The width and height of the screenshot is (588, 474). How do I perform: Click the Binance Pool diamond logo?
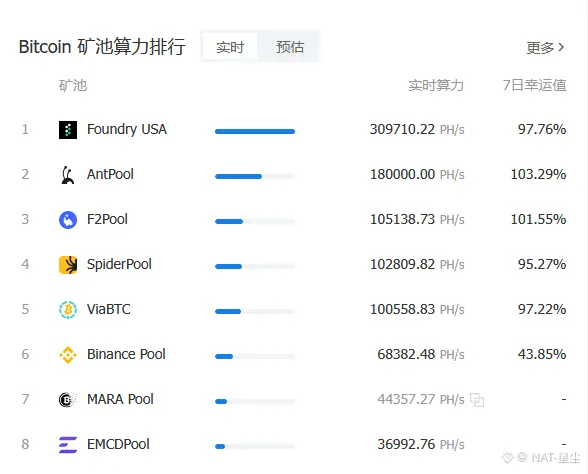tap(68, 355)
